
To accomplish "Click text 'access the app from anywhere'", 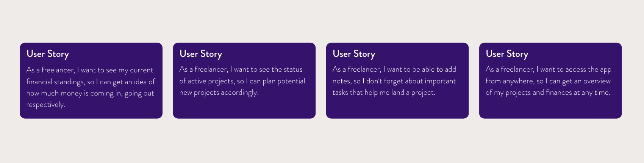I will (549, 75).
